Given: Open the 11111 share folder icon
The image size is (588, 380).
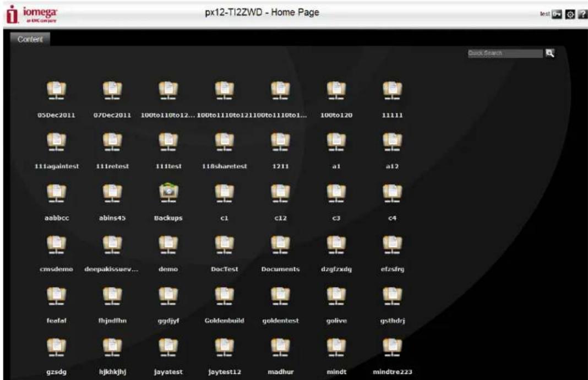Looking at the screenshot, I should (392, 90).
